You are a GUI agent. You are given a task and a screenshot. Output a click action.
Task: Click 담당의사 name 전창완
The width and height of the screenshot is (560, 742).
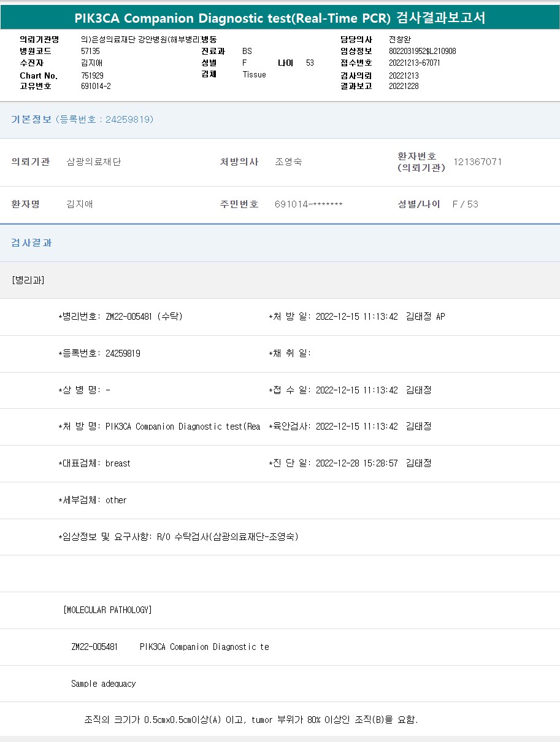coord(400,39)
